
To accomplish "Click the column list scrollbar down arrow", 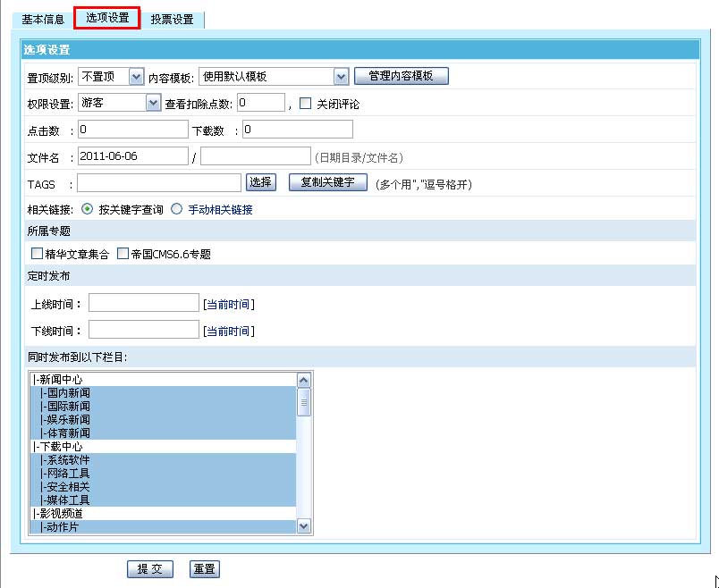I will tap(304, 527).
